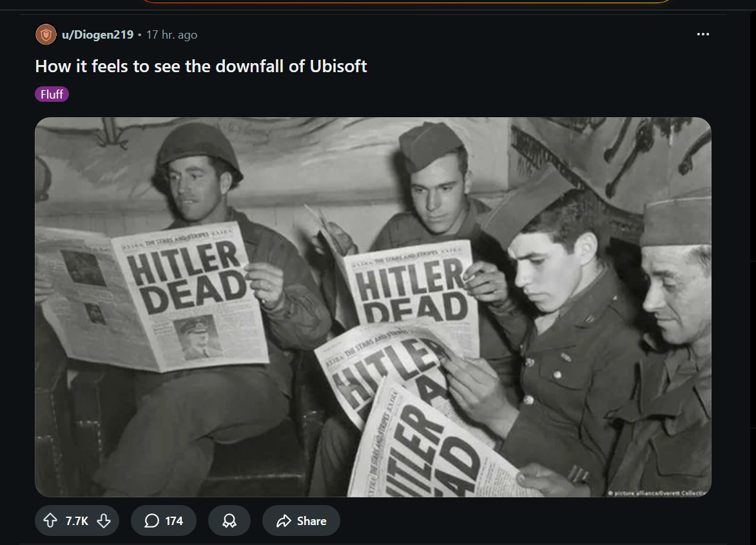The width and height of the screenshot is (756, 545).
Task: Click the left Hitler Dead newspaper headline
Action: pyautogui.click(x=187, y=277)
